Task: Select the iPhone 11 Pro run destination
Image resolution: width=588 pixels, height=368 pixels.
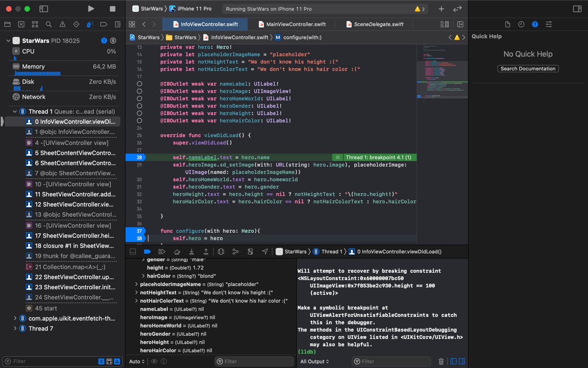Action: pyautogui.click(x=190, y=9)
